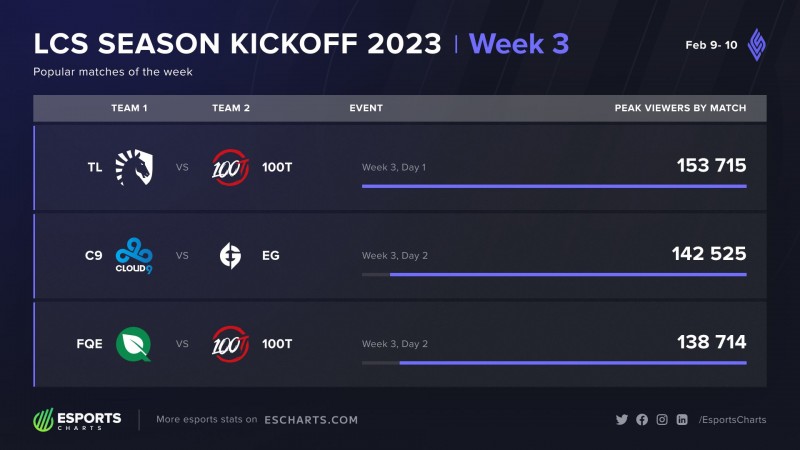This screenshot has width=800, height=450.
Task: Open the Instagram social icon
Action: (x=661, y=420)
